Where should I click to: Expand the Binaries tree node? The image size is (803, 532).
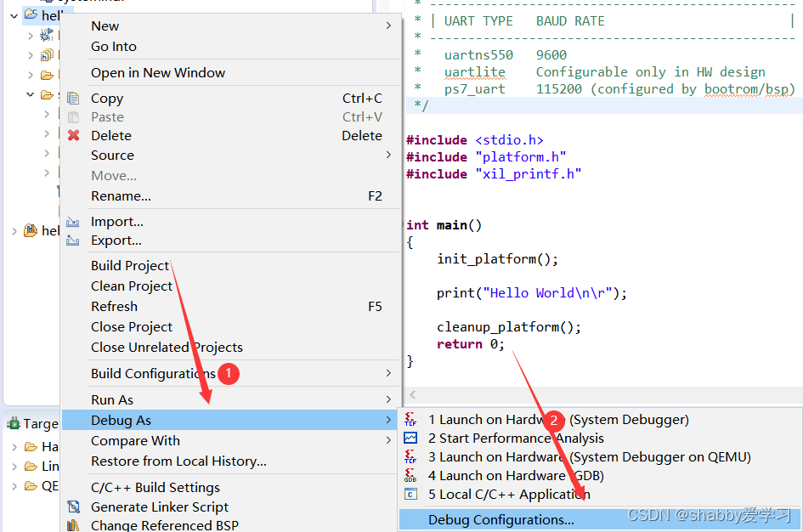(31, 36)
